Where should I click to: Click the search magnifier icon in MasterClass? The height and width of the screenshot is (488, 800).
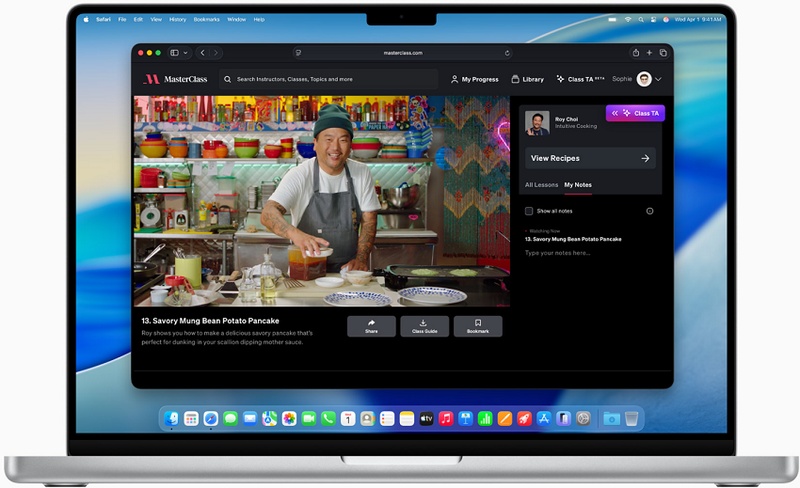click(x=228, y=79)
